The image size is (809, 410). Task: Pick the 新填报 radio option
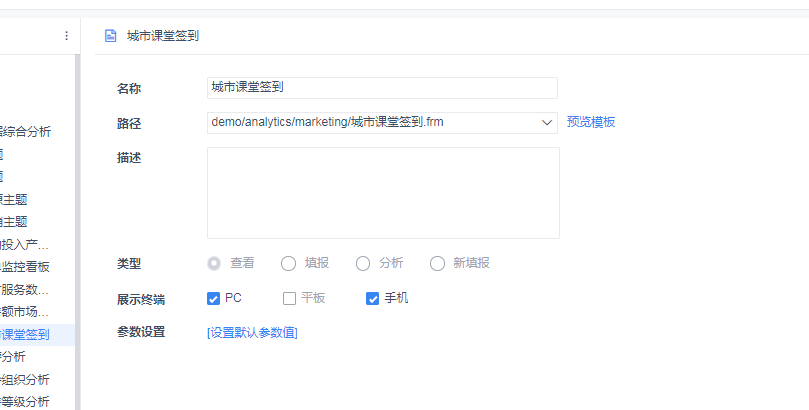pyautogui.click(x=437, y=264)
